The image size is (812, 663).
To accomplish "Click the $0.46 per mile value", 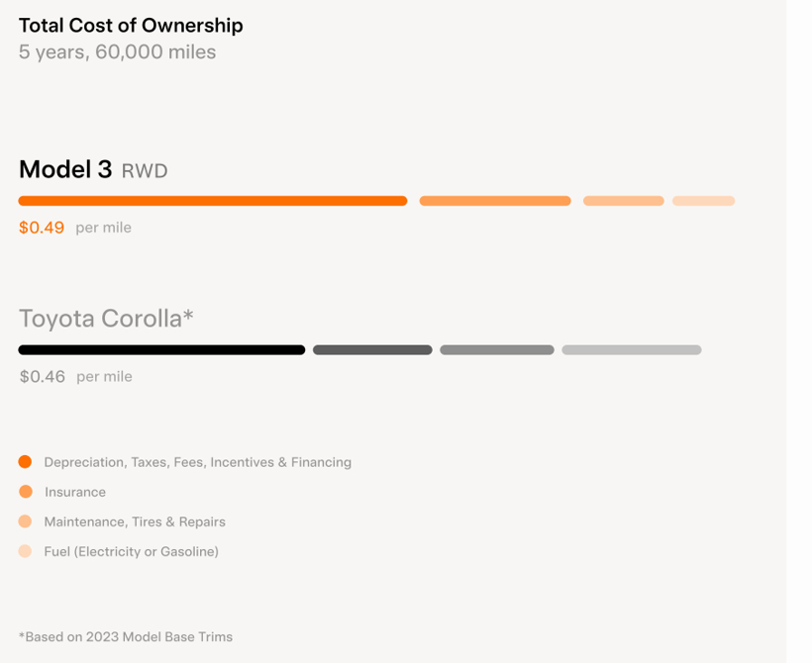I will point(43,376).
